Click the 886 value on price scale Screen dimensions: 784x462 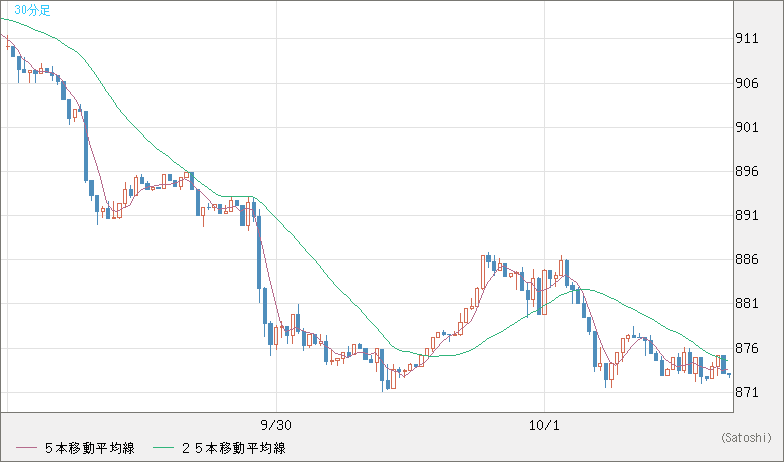click(746, 259)
